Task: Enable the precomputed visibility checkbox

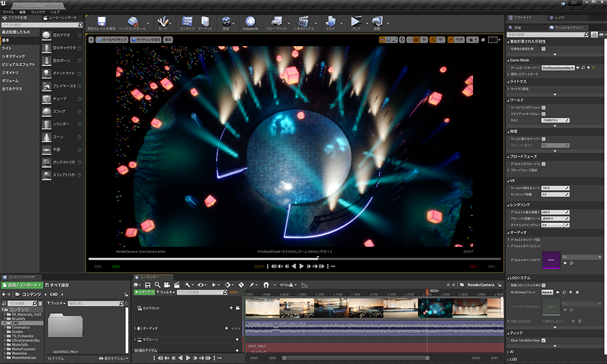Action: pyautogui.click(x=543, y=49)
